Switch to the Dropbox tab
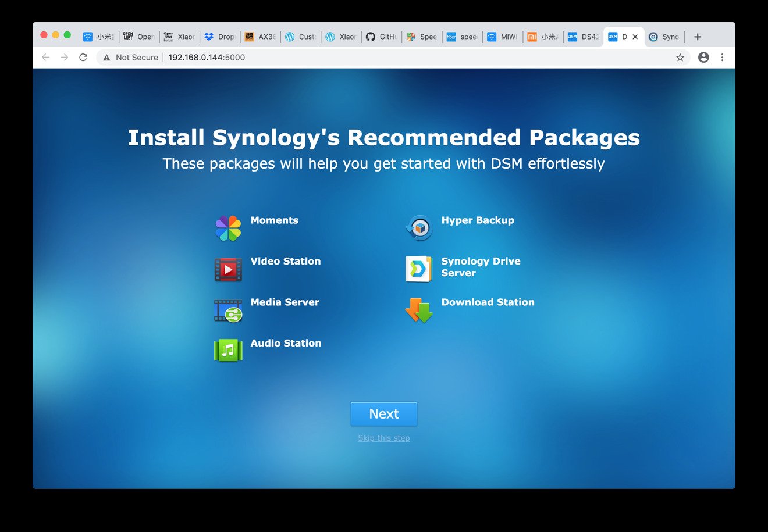 click(219, 37)
